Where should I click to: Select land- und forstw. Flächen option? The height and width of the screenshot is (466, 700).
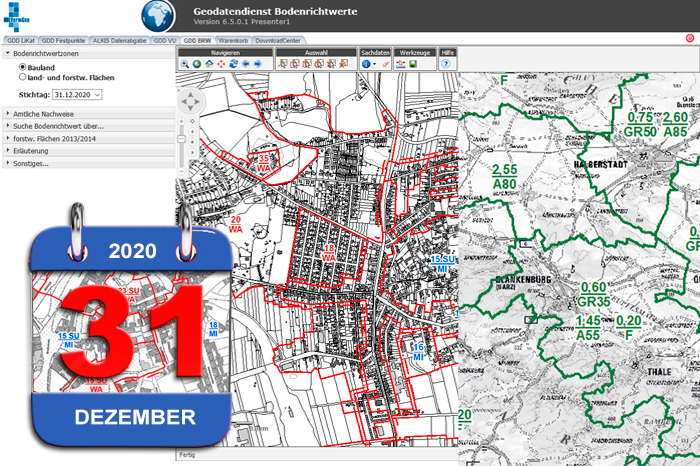pos(23,77)
